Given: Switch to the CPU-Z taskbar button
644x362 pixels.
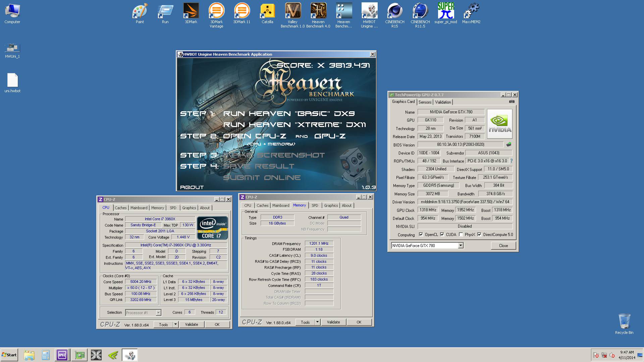Looking at the screenshot, I should (62, 355).
